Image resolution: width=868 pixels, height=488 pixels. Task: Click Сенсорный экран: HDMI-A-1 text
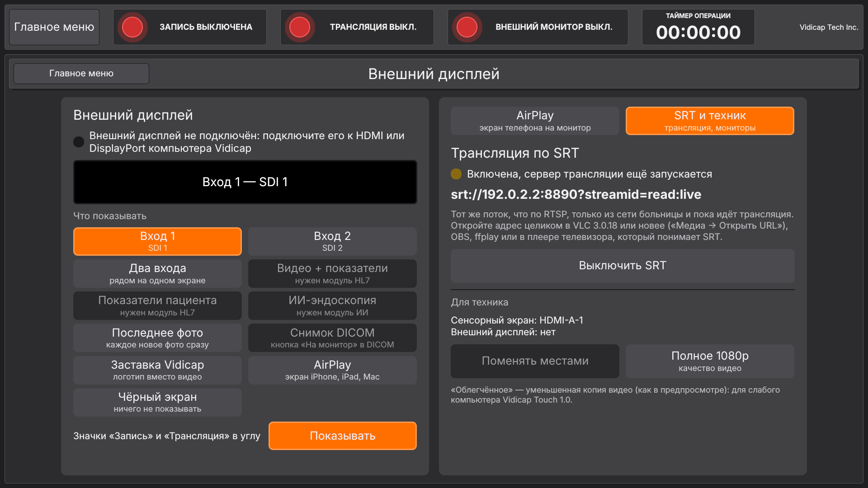click(x=517, y=320)
